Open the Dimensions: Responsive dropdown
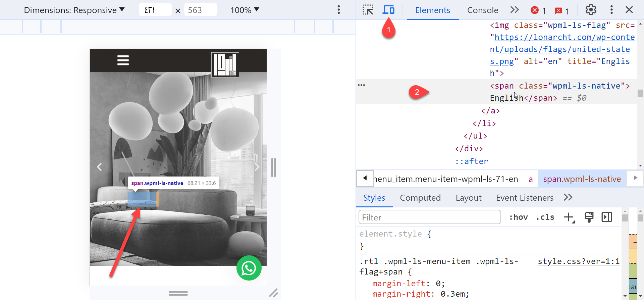Image resolution: width=644 pixels, height=300 pixels. point(74,10)
